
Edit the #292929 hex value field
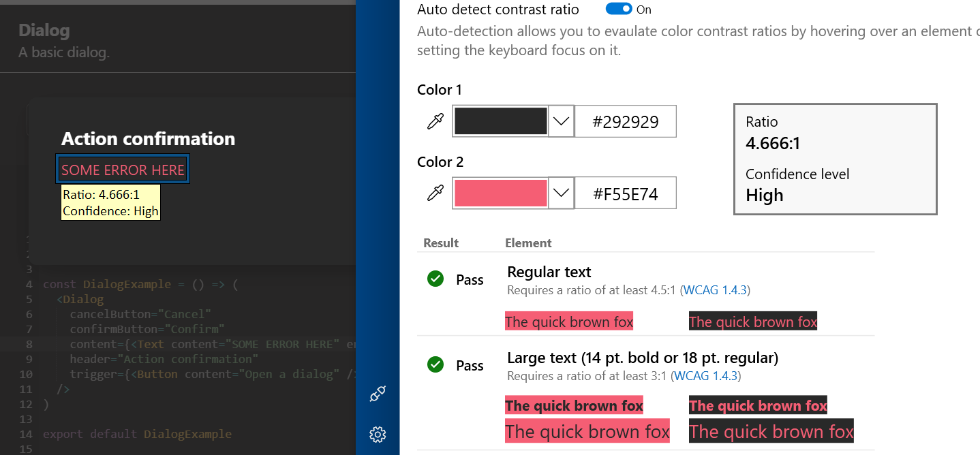coord(626,121)
